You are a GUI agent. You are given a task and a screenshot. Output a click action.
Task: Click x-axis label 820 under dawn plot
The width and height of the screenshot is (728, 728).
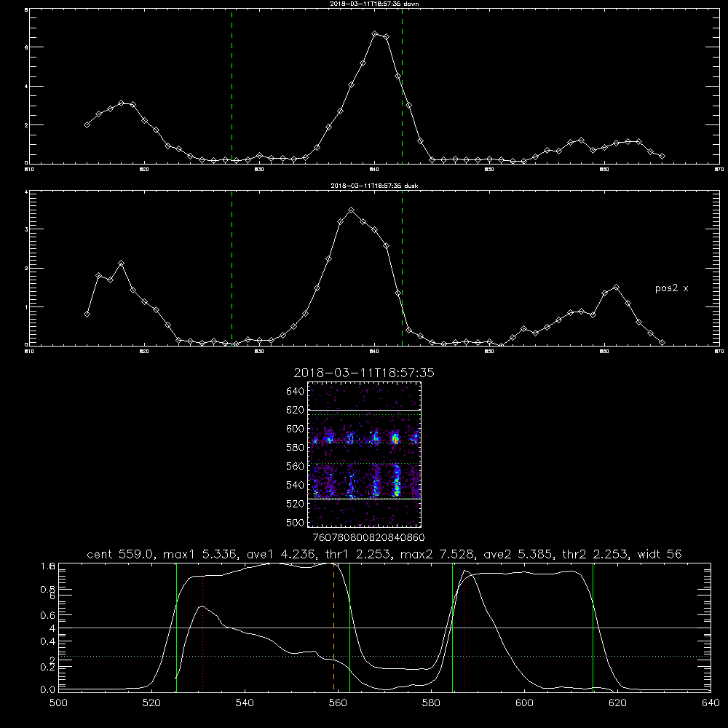[144, 170]
